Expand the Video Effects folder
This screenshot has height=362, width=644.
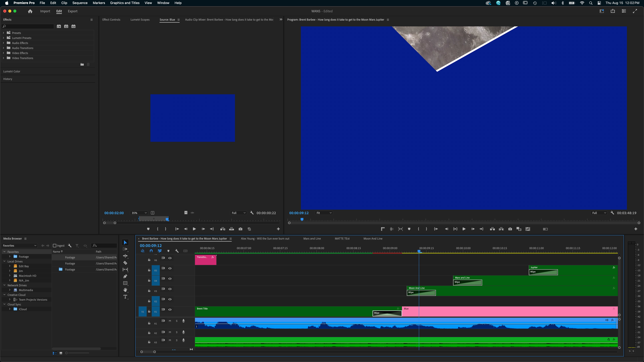[4, 53]
